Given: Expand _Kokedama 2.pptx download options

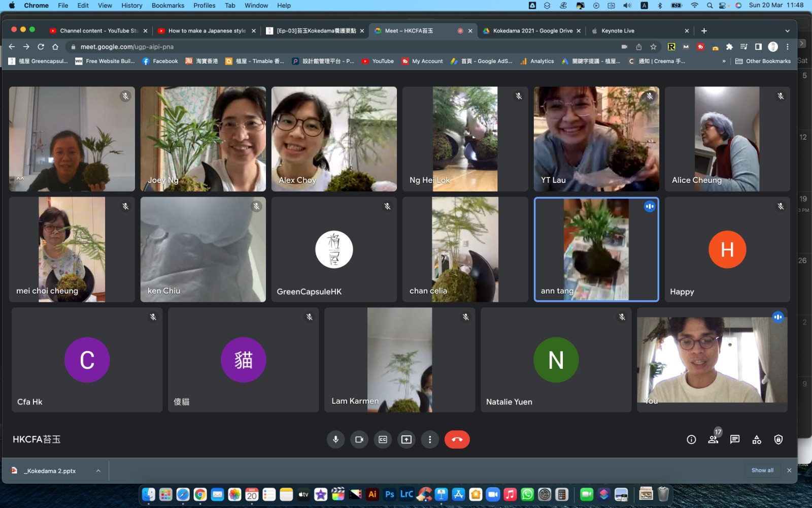Looking at the screenshot, I should 98,471.
